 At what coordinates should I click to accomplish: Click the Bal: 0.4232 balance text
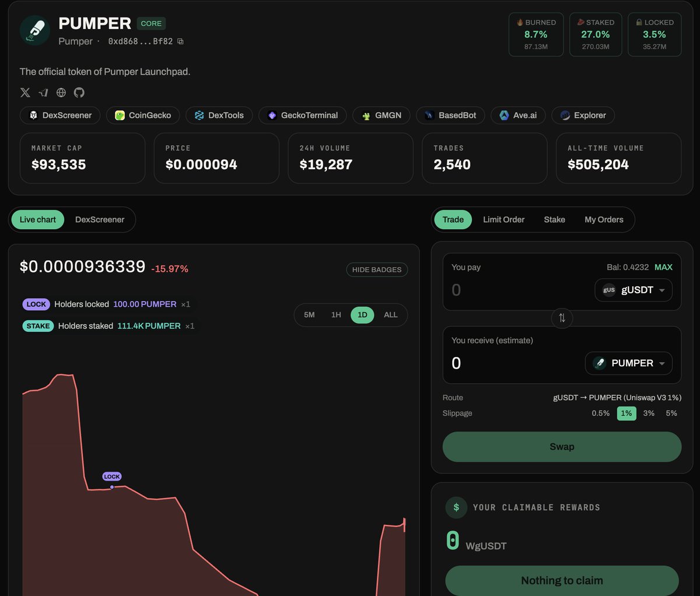click(628, 267)
